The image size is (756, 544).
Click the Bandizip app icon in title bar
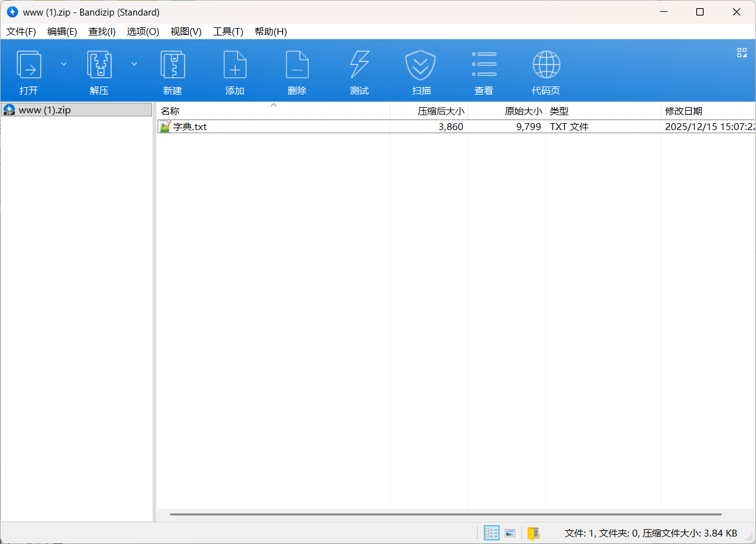12,12
